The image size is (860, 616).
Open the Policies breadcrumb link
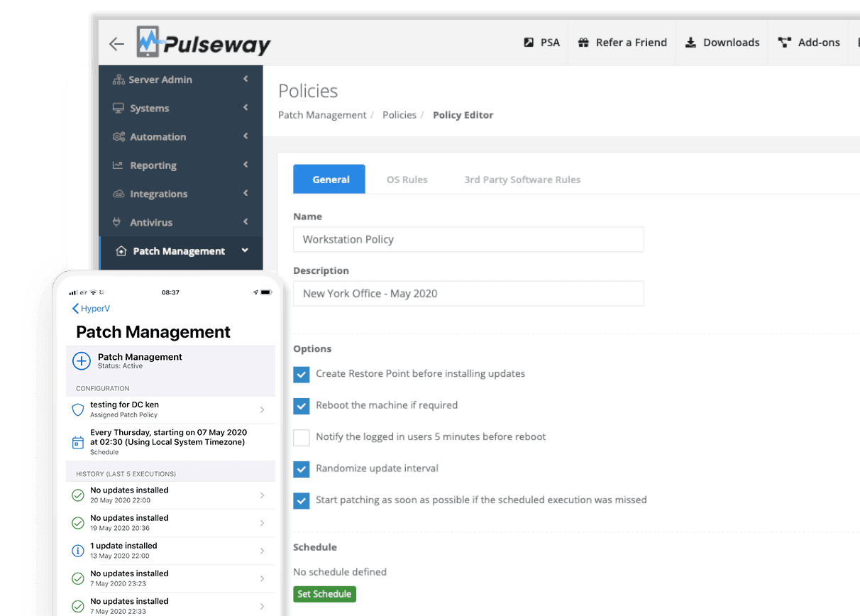(x=399, y=114)
